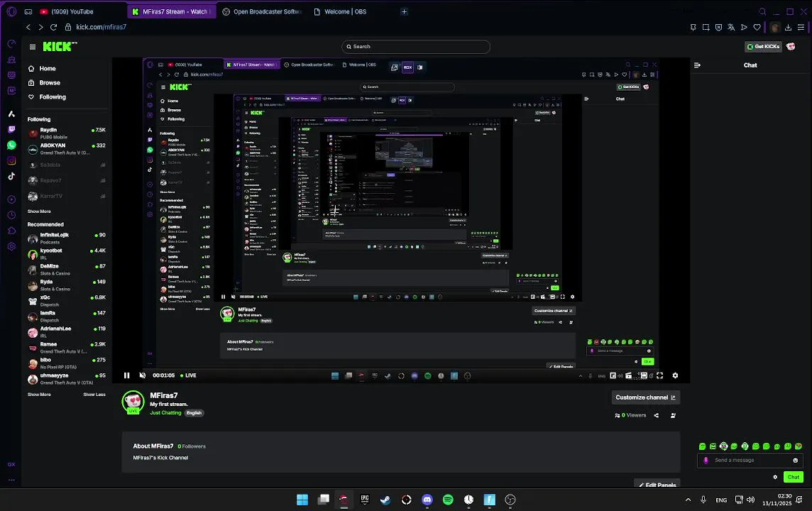Open the page translate icon

tap(731, 27)
